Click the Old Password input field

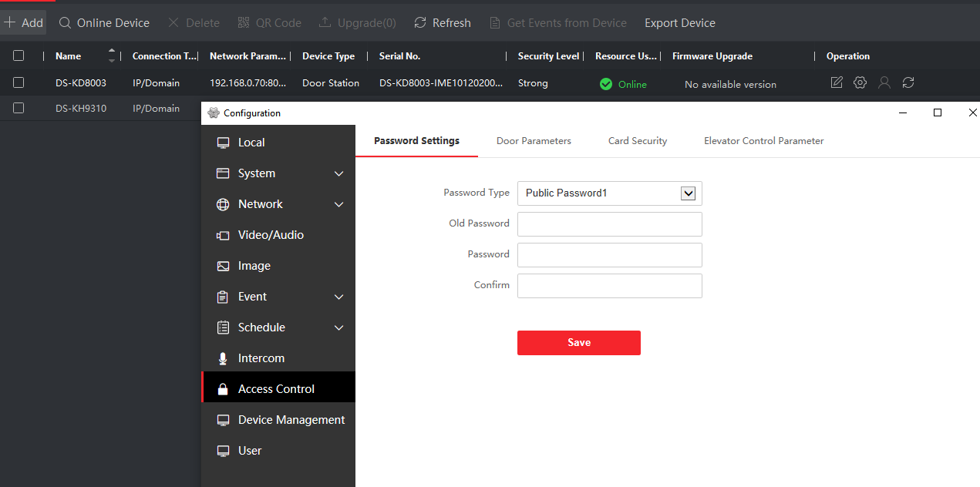609,224
